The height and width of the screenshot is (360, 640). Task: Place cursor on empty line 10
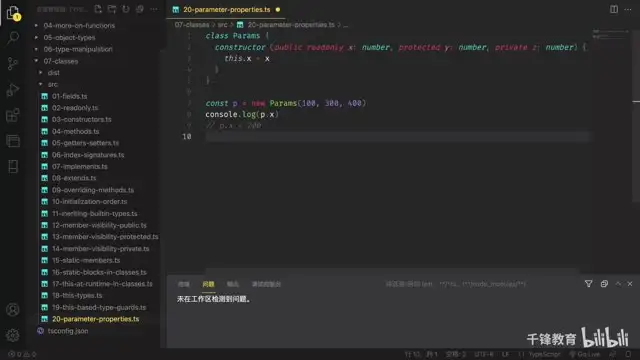[x=398, y=136]
